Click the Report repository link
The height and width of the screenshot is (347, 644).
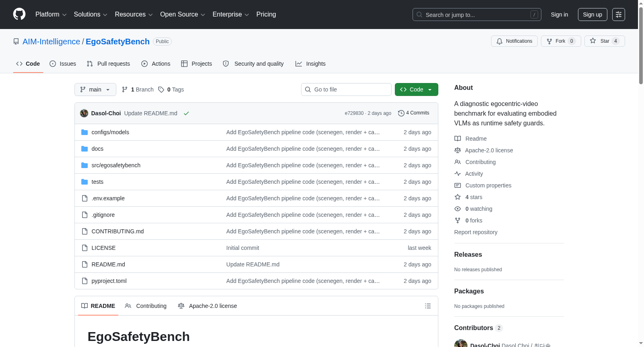point(476,232)
